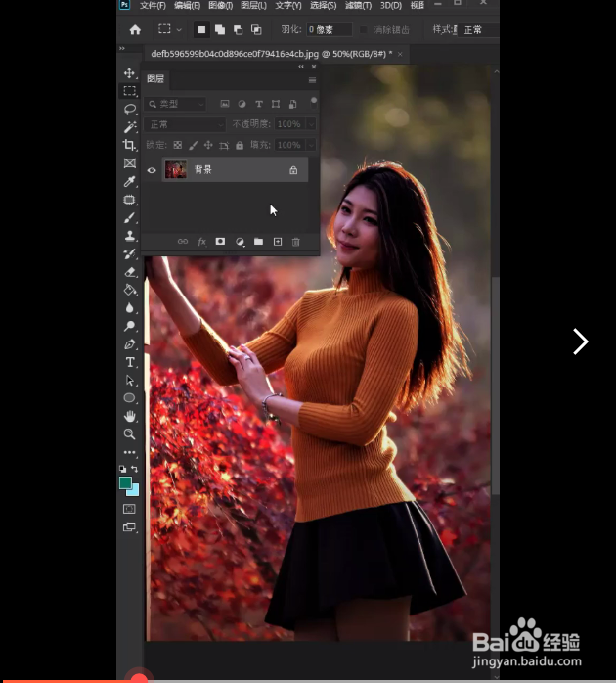Toggle lock all for layer
The width and height of the screenshot is (616, 683).
(x=240, y=145)
